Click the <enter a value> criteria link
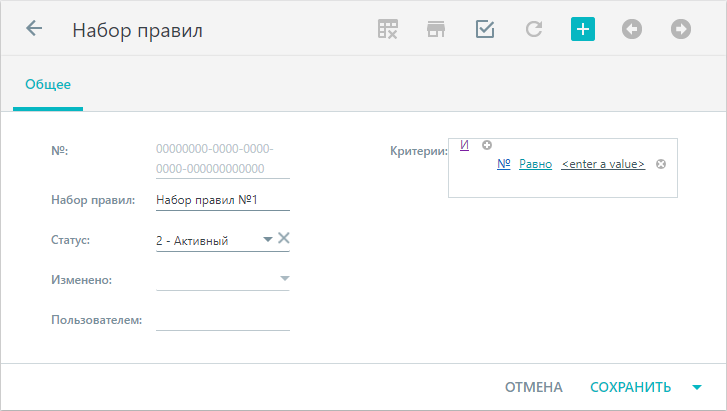 603,164
